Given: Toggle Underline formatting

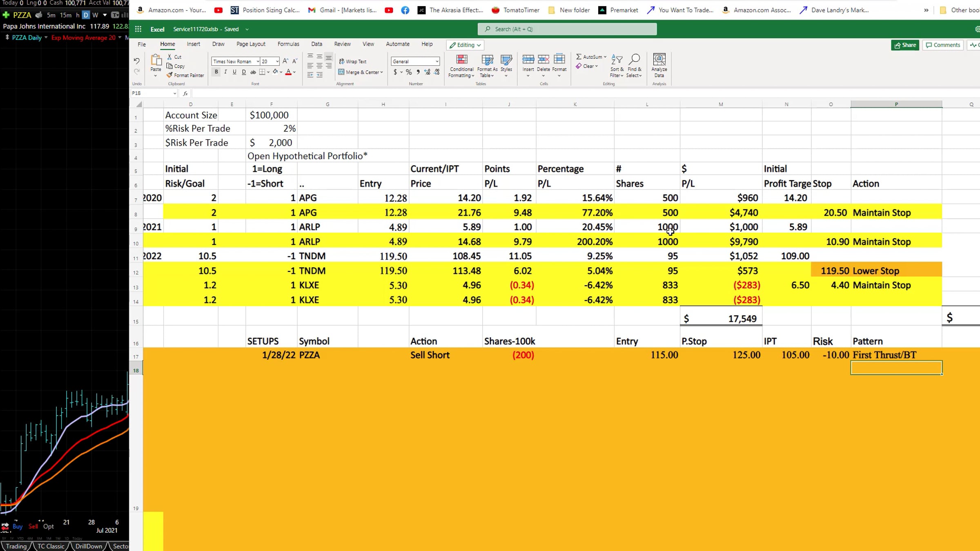Looking at the screenshot, I should (234, 72).
